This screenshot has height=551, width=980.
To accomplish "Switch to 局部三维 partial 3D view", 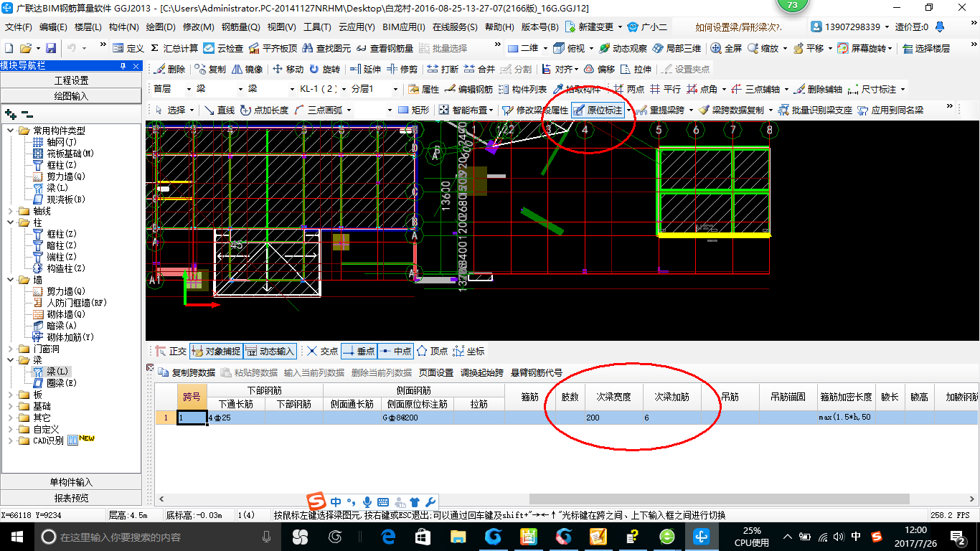I will point(677,48).
